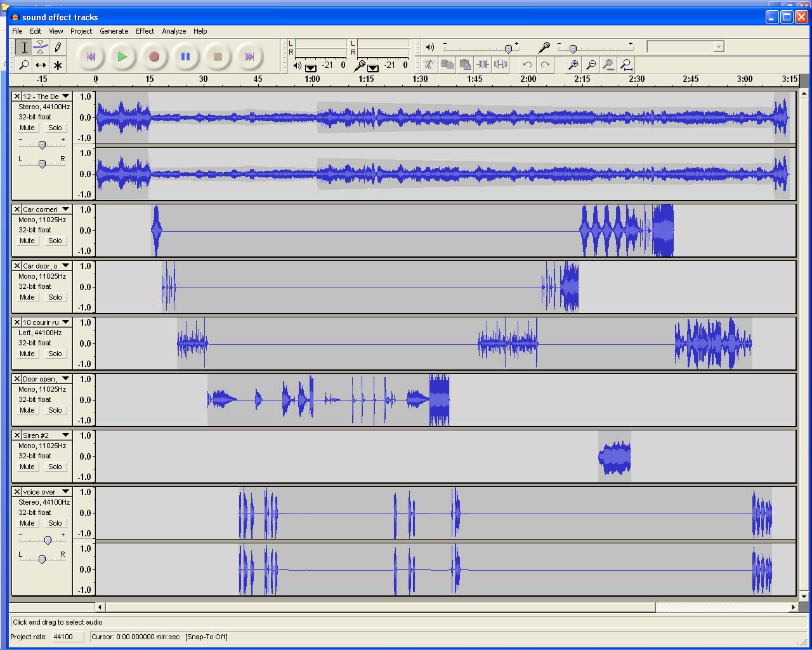Open the Car corneri track dropdown menu
Image resolution: width=812 pixels, height=650 pixels.
tap(65, 209)
